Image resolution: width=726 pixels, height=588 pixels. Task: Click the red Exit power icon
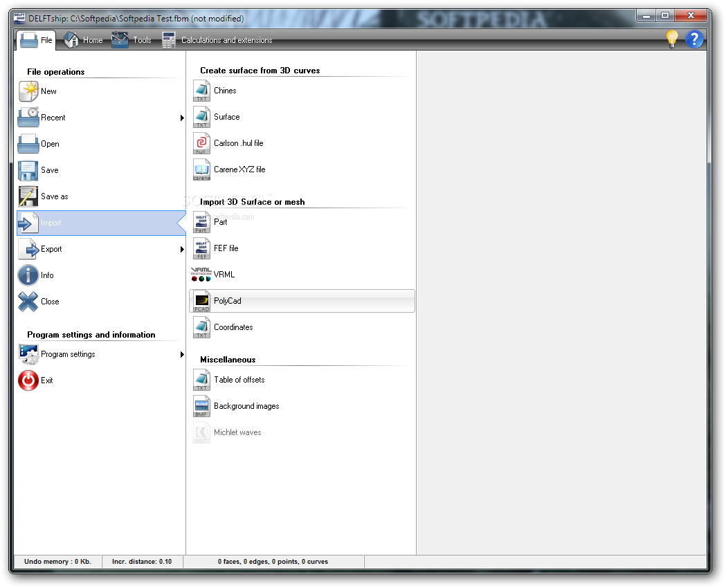tap(28, 380)
